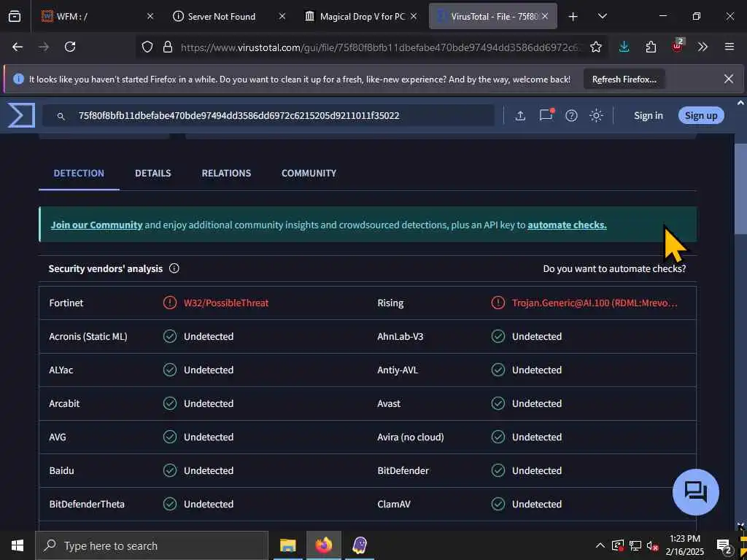
Task: Click the Windows taskbar search box
Action: point(152,545)
